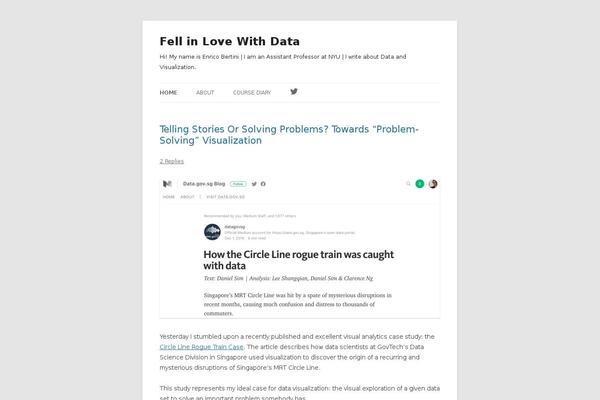This screenshot has height=400, width=600.
Task: Click the green Follow button in the screenshot
Action: coord(238,184)
